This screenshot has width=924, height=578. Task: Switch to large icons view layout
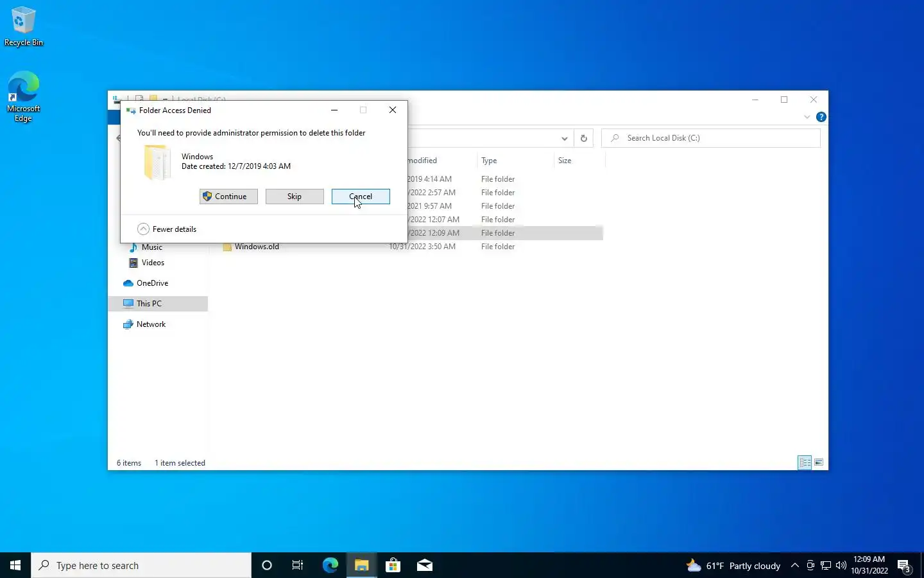(x=819, y=462)
